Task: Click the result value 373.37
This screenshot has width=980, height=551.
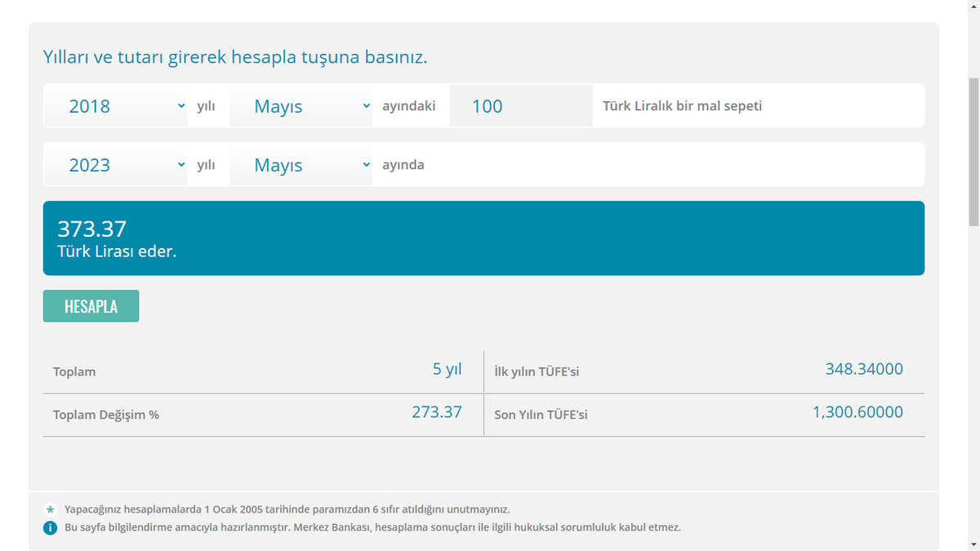Action: 92,229
